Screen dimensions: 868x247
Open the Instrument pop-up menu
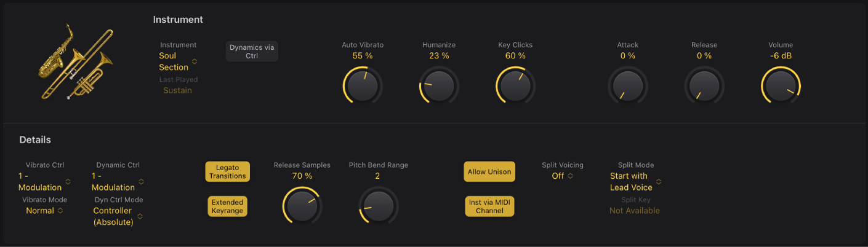click(178, 61)
